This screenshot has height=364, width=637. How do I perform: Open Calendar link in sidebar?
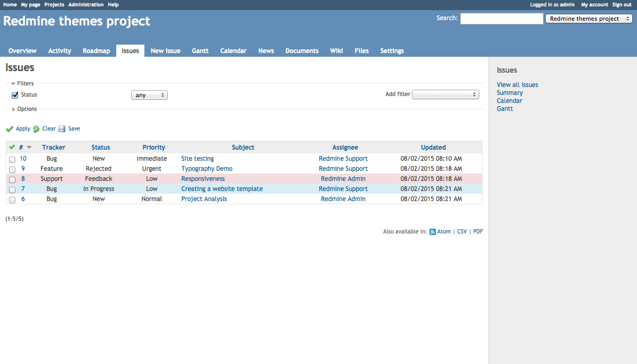510,101
